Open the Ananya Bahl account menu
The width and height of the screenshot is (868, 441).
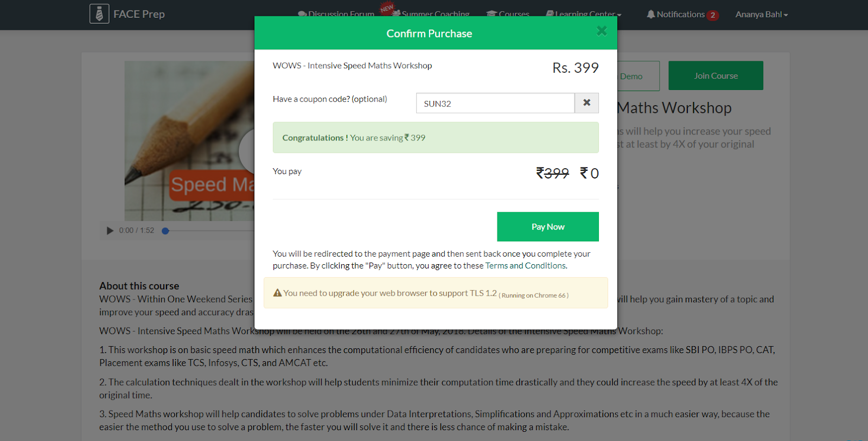(x=761, y=15)
